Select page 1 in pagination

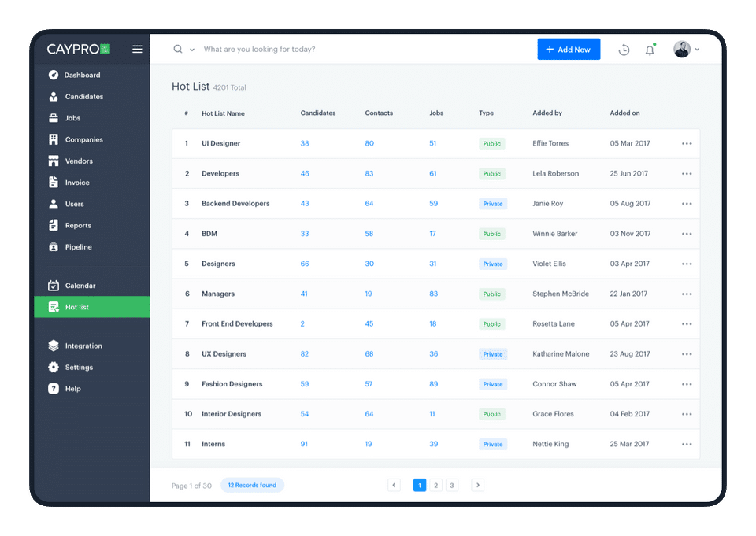point(420,486)
